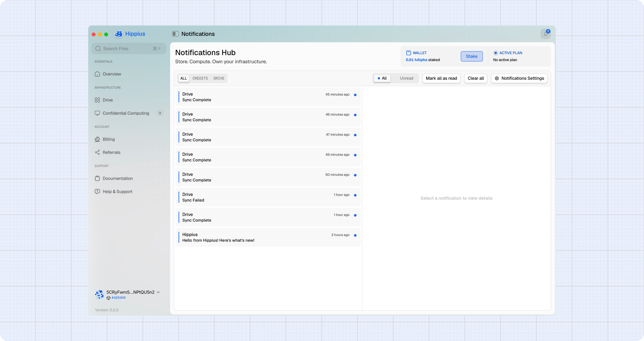Image resolution: width=644 pixels, height=341 pixels.
Task: Toggle the sidebar panel icon beside Notifications
Action: (175, 34)
